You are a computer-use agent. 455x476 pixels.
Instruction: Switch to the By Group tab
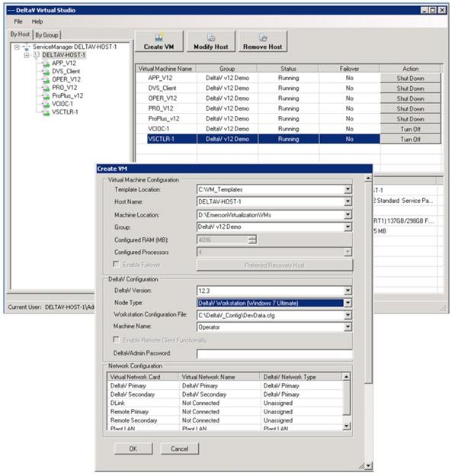tap(46, 35)
